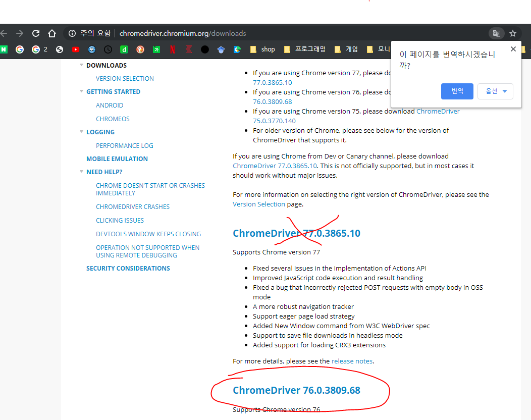Open DEVTOOLS WINDOW KEEPS CLOSING link
The height and width of the screenshot is (420, 531).
click(148, 234)
